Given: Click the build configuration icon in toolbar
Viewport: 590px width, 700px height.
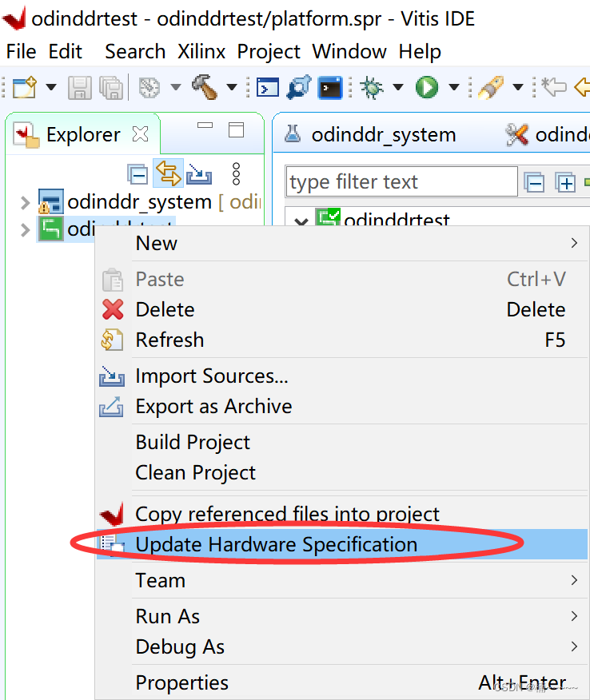Looking at the screenshot, I should (x=149, y=87).
